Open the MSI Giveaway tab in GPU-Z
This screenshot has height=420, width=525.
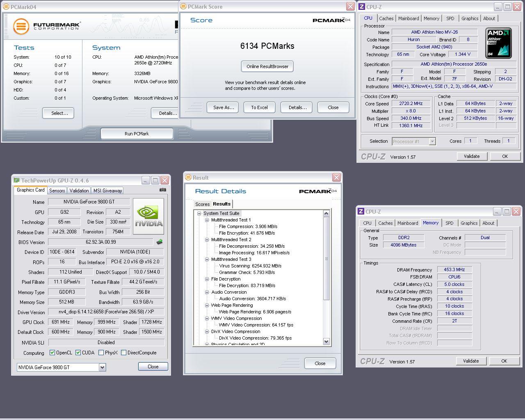point(107,190)
